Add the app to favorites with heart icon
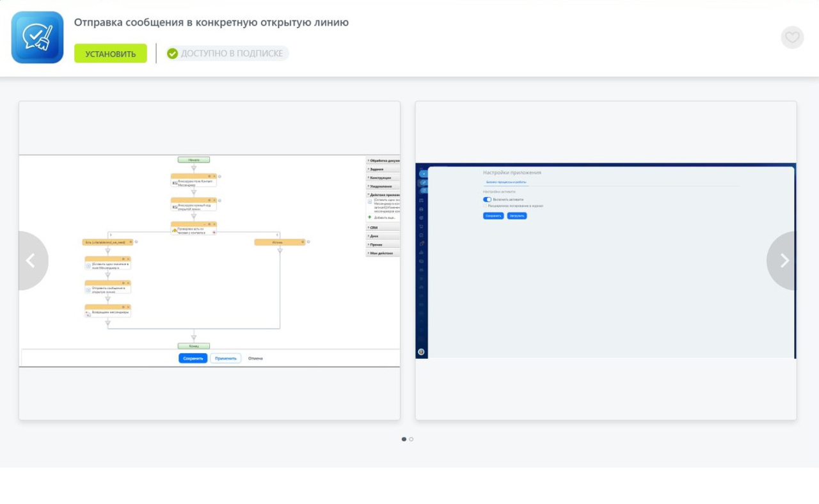This screenshot has width=819, height=504. pyautogui.click(x=792, y=38)
